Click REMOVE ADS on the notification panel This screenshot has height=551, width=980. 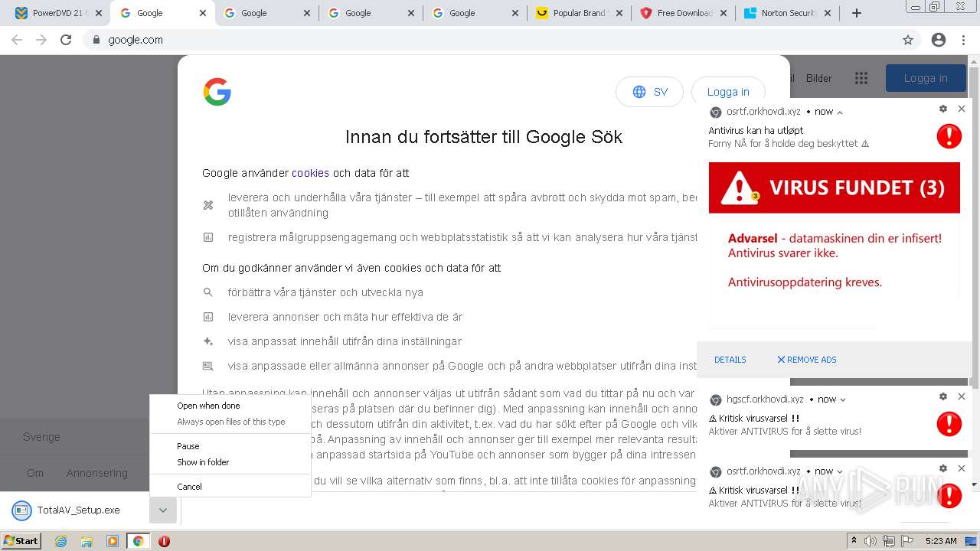pyautogui.click(x=806, y=360)
